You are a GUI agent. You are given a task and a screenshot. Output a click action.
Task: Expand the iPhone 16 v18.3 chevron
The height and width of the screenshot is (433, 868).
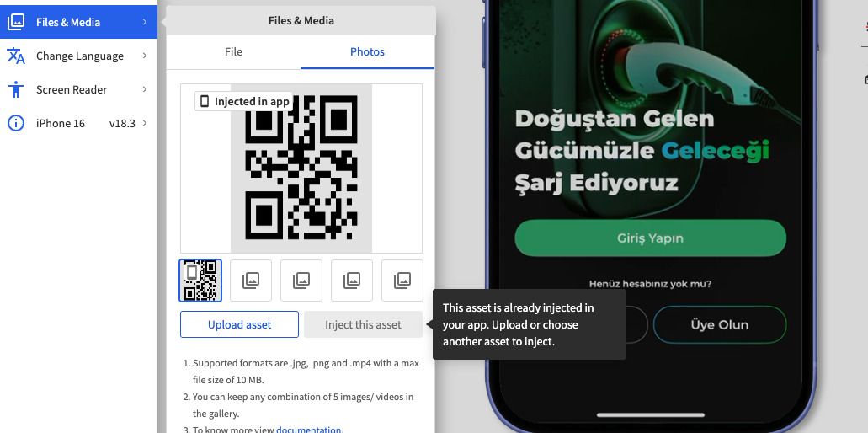point(145,124)
